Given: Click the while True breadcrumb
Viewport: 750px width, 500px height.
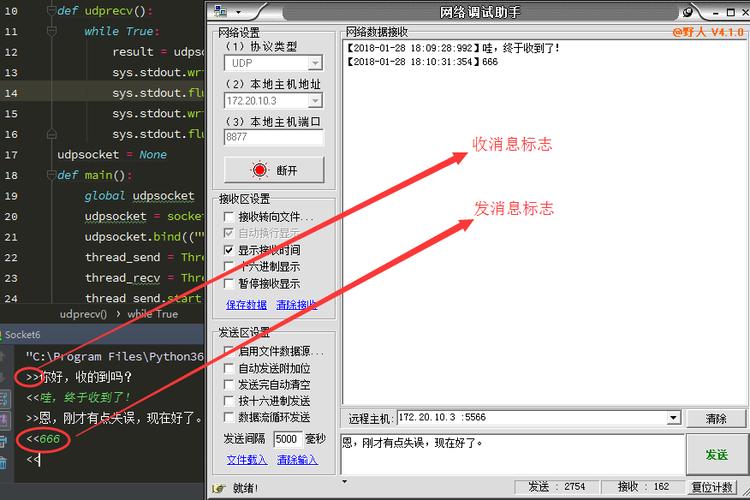Looking at the screenshot, I should pos(153,314).
